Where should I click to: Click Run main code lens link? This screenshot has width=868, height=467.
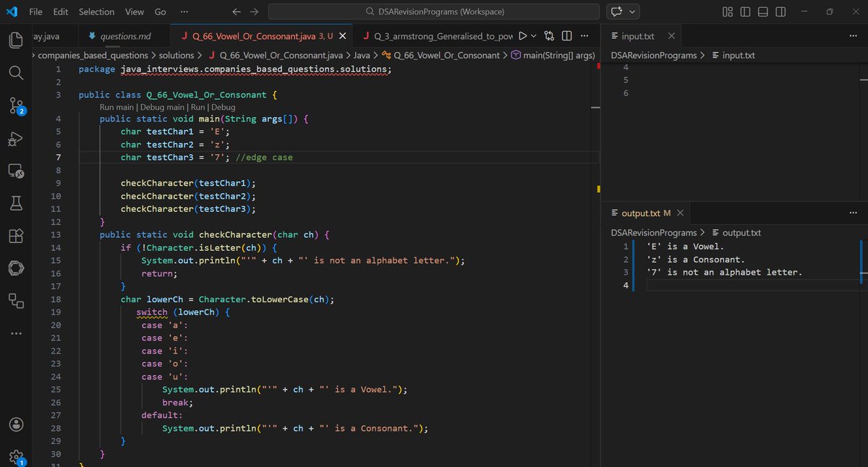(x=116, y=107)
